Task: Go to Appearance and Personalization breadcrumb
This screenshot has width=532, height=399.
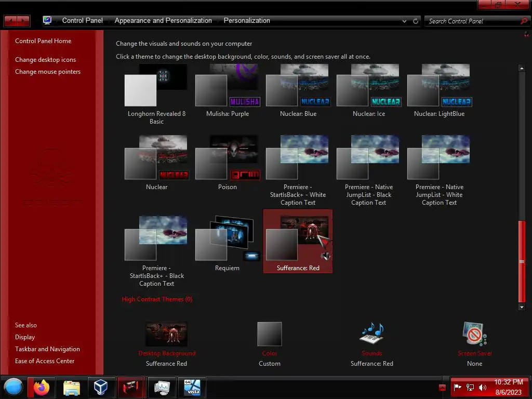Action: point(163,20)
